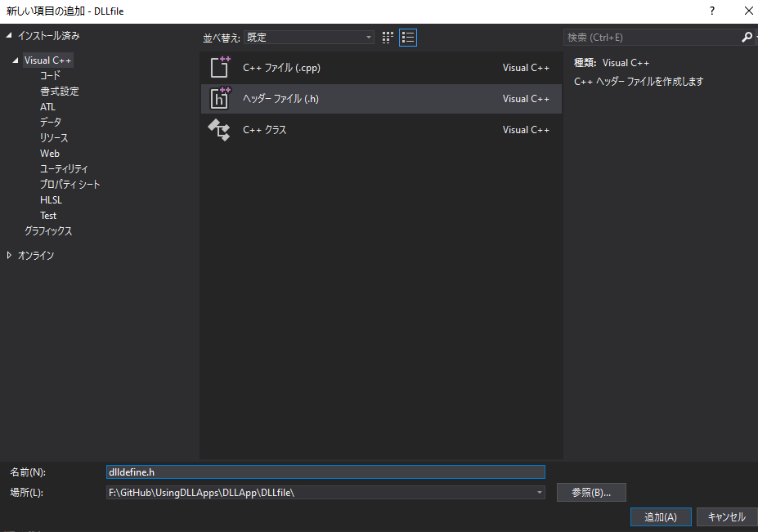Select the プロパティ シート category
Image resolution: width=758 pixels, height=532 pixels.
point(70,184)
